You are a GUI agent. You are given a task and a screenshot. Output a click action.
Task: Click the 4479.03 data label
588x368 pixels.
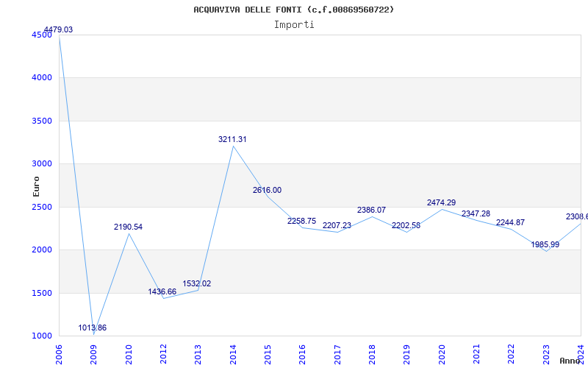pos(59,29)
